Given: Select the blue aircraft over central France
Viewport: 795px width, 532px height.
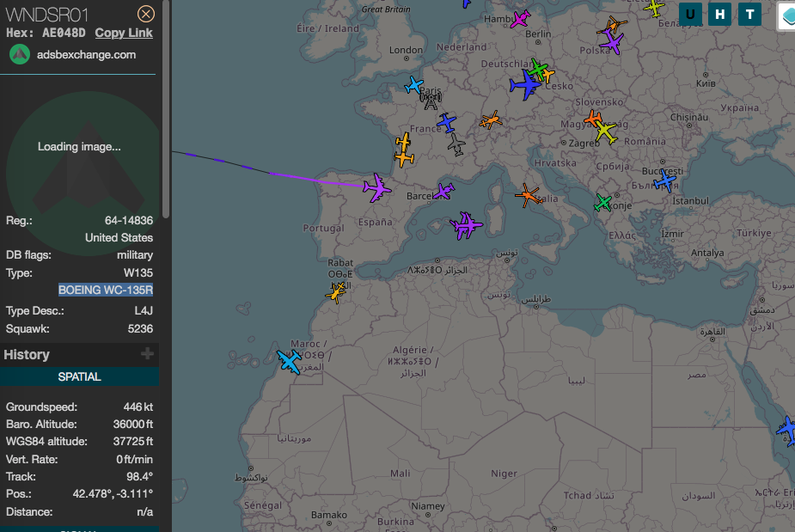Looking at the screenshot, I should pyautogui.click(x=447, y=122).
